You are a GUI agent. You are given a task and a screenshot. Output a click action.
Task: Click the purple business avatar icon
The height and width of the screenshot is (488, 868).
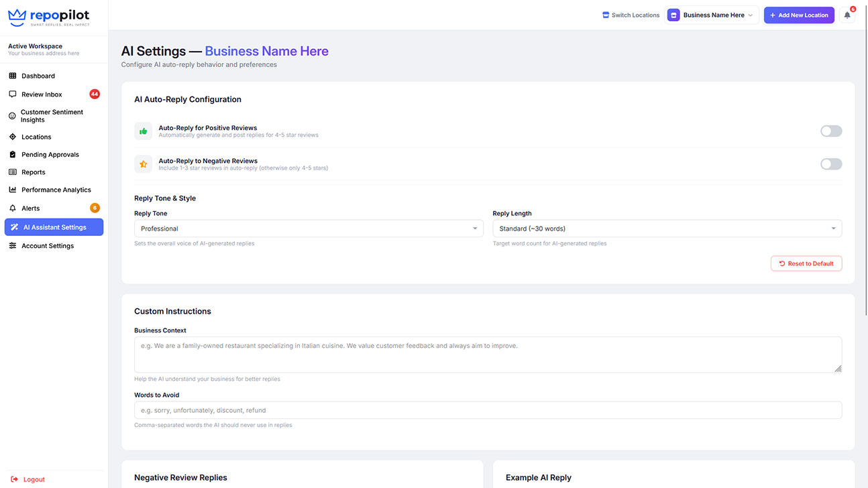673,15
